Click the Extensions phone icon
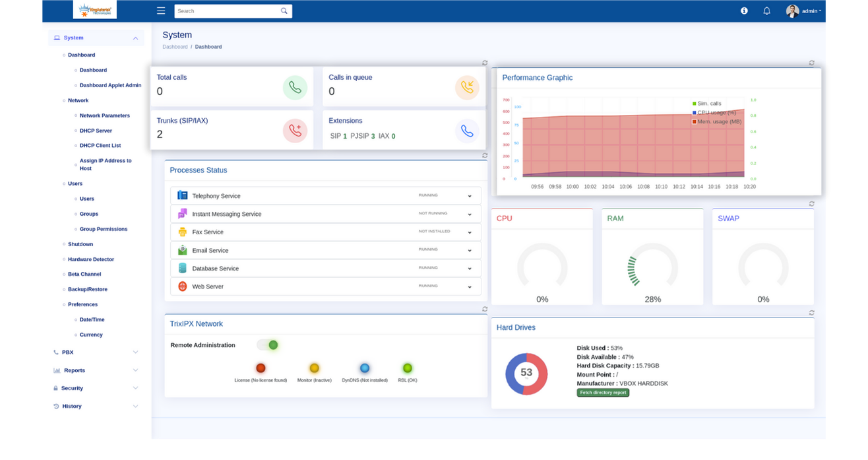Screen dimensions: 868x460 (467, 131)
